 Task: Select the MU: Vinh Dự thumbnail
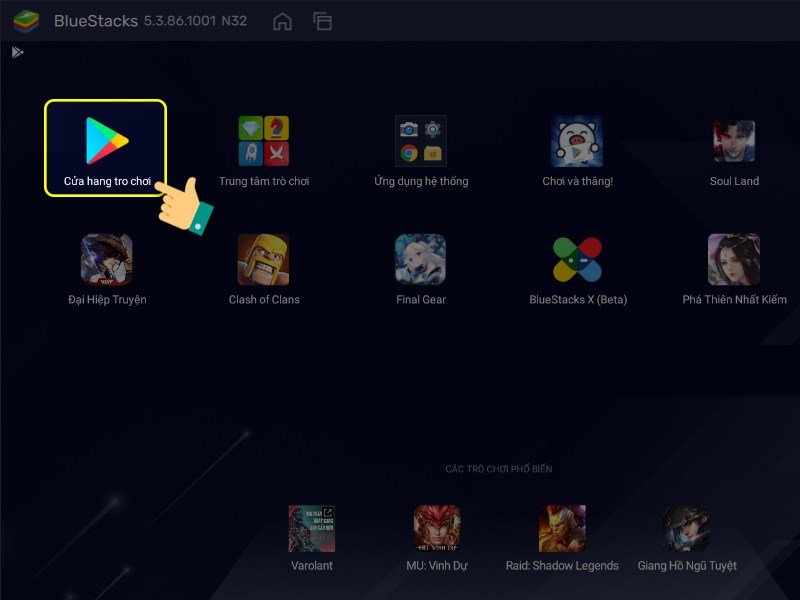click(x=436, y=530)
